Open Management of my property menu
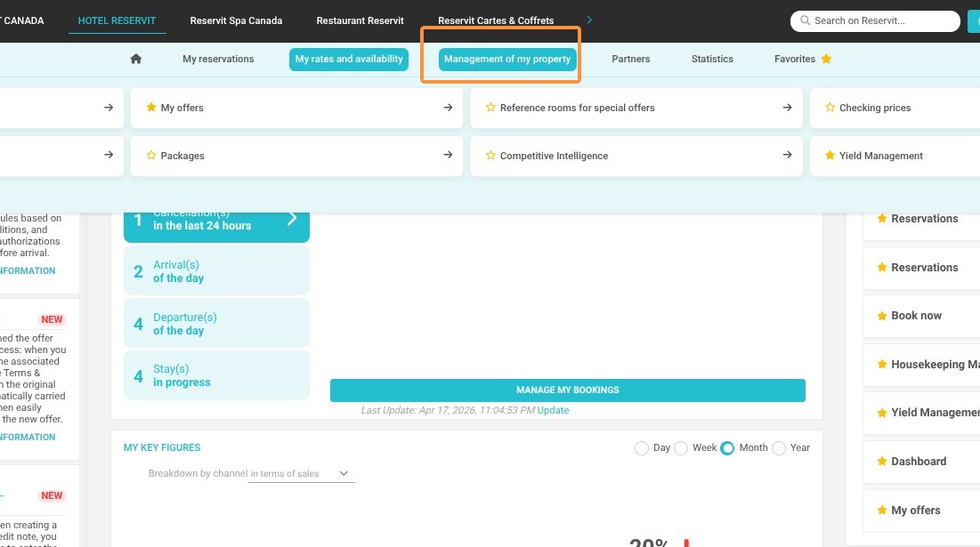980x547 pixels. tap(506, 59)
